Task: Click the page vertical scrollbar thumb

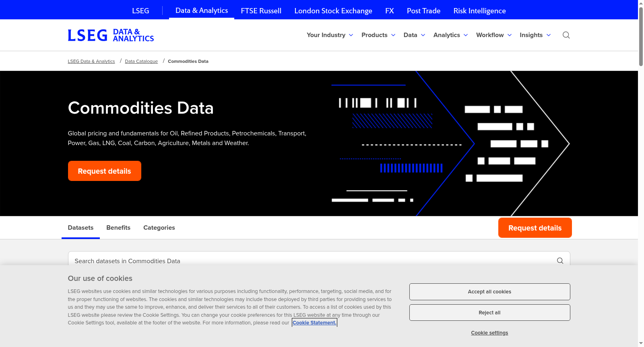Action: pyautogui.click(x=641, y=36)
